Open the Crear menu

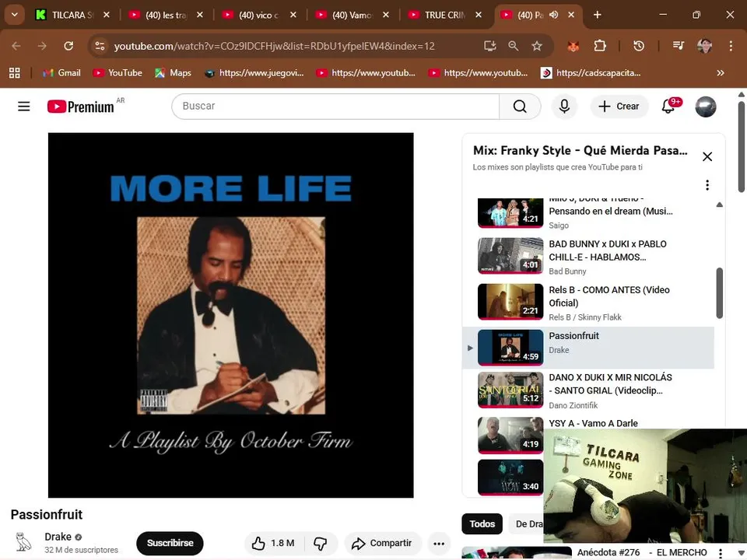[x=619, y=107]
